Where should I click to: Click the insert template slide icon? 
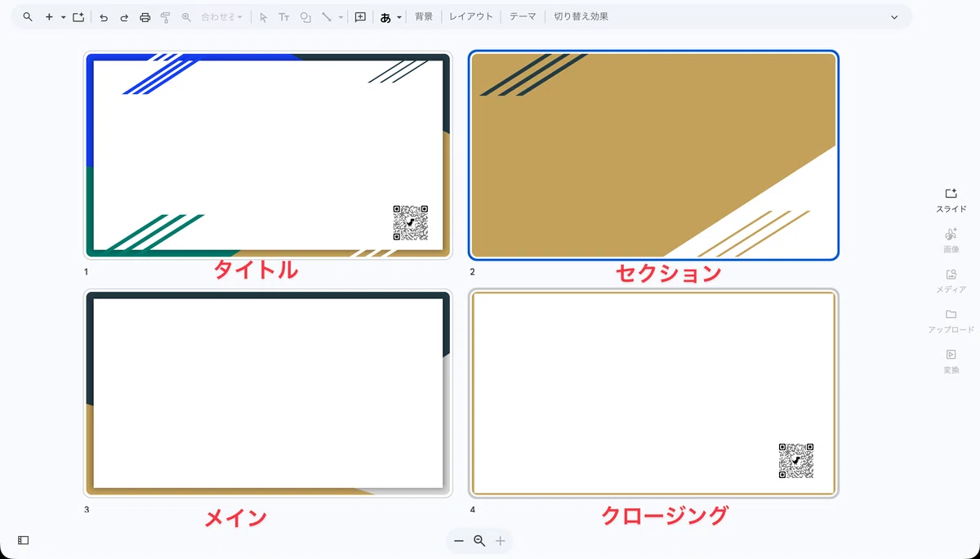click(78, 16)
